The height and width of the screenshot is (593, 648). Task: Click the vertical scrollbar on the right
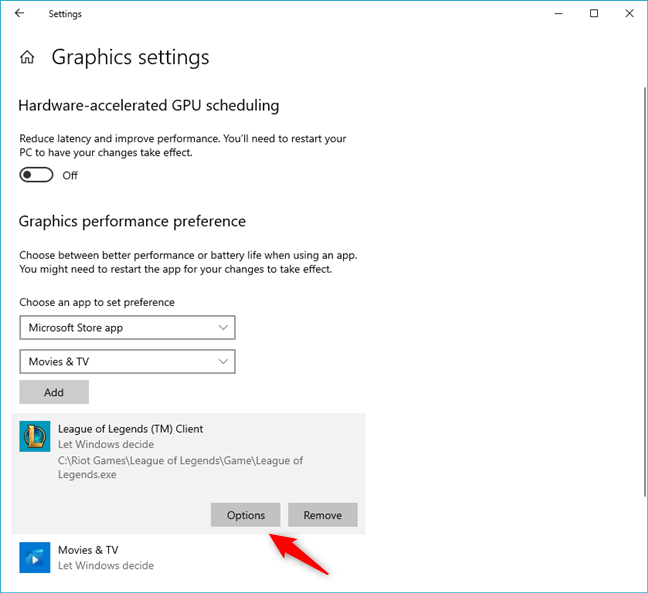[645, 291]
